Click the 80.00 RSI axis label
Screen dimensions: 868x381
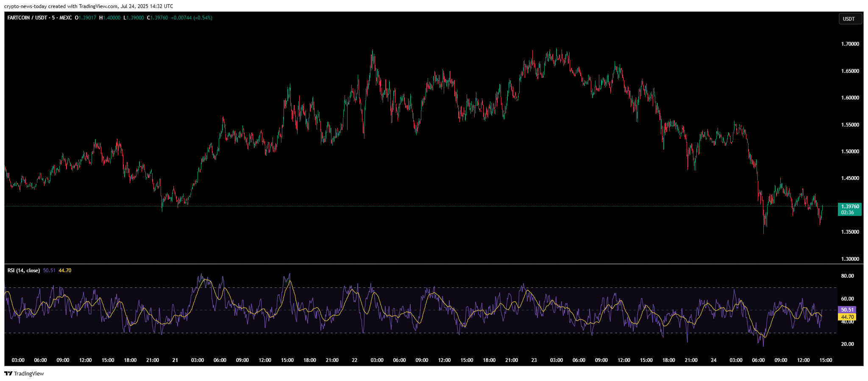pos(847,276)
